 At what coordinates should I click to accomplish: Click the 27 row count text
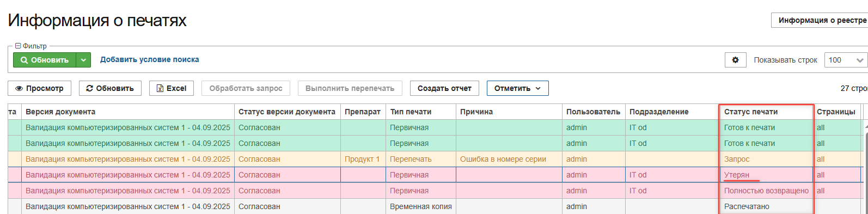854,88
